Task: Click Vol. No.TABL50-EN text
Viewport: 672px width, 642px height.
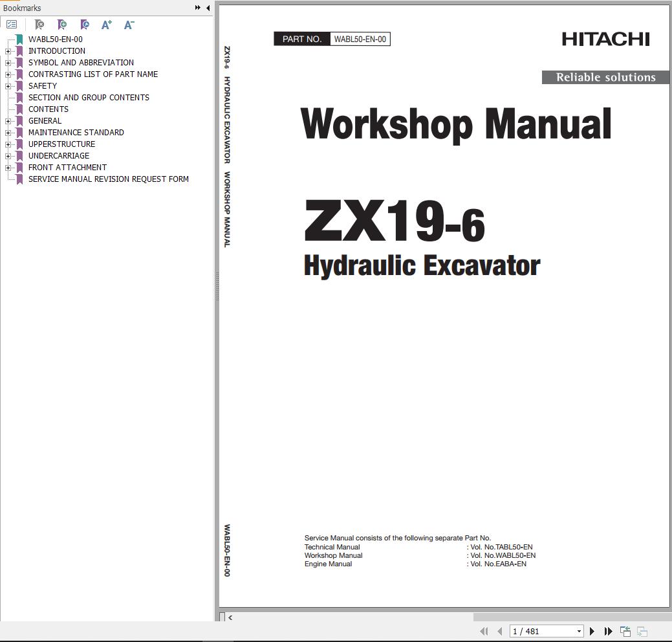Action: (x=501, y=547)
